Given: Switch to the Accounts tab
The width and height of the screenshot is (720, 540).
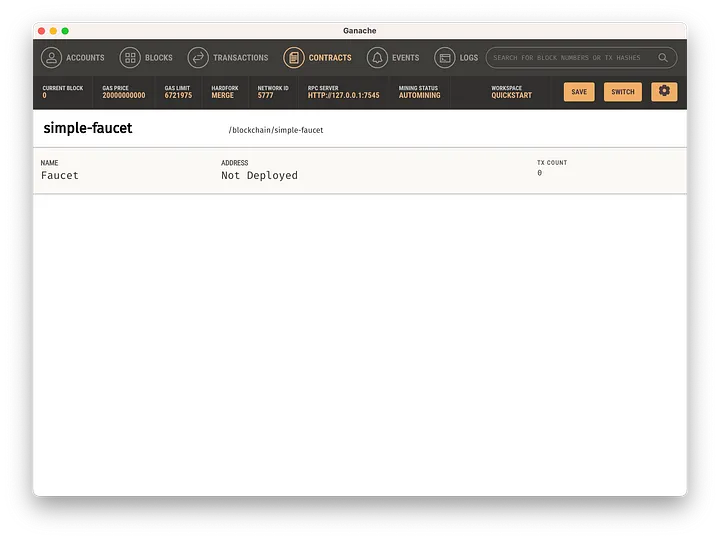Looking at the screenshot, I should click(85, 58).
